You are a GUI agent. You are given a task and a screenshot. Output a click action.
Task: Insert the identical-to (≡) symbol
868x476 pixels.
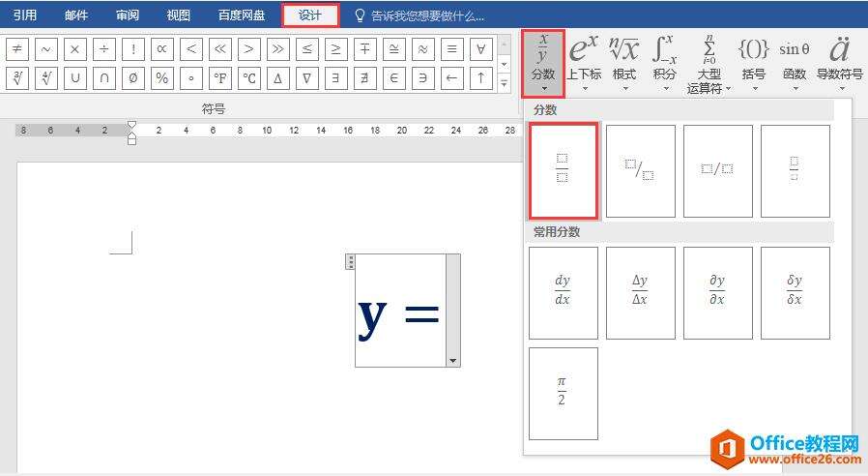click(x=451, y=49)
